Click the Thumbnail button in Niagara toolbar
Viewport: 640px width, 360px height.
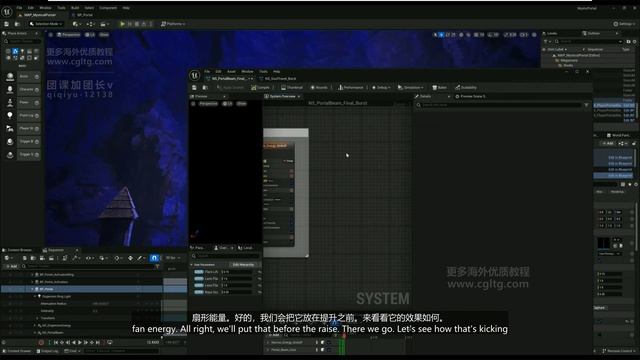(292, 87)
